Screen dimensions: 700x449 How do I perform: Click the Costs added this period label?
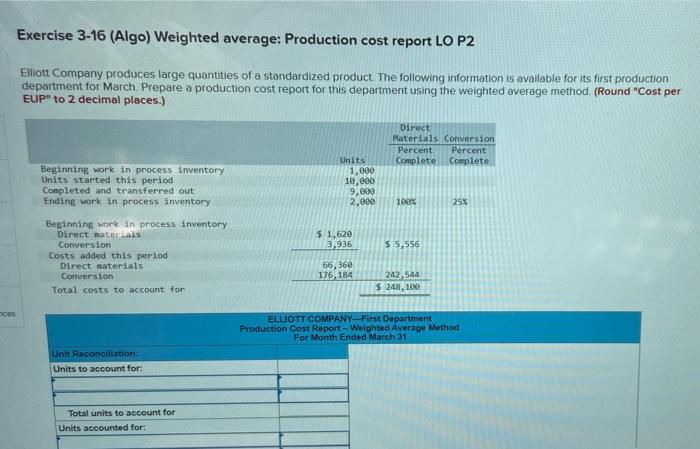click(108, 256)
